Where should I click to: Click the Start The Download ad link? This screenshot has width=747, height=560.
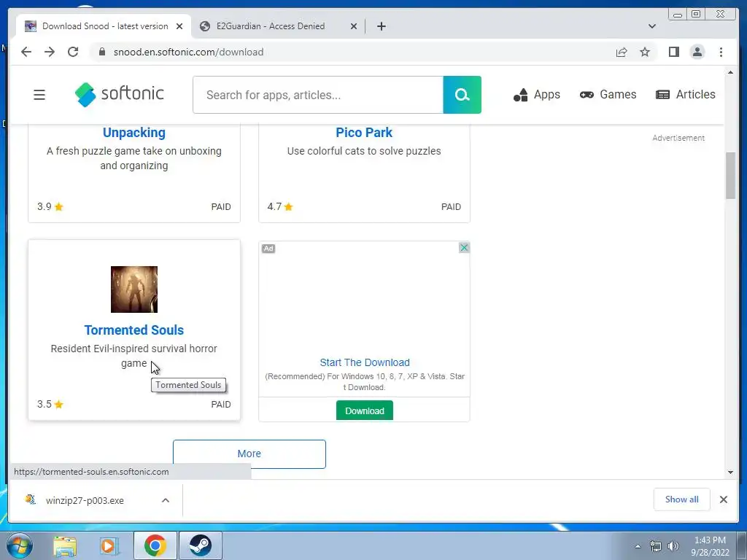click(x=365, y=362)
